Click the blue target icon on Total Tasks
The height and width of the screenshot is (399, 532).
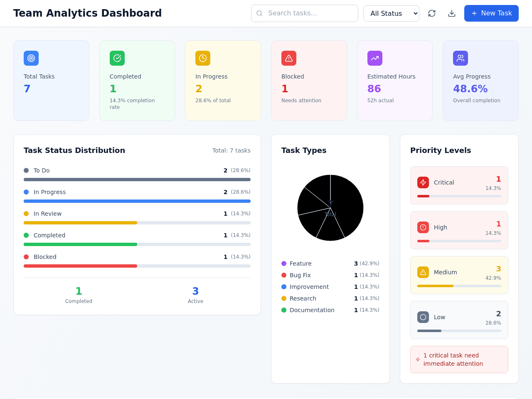pyautogui.click(x=31, y=58)
